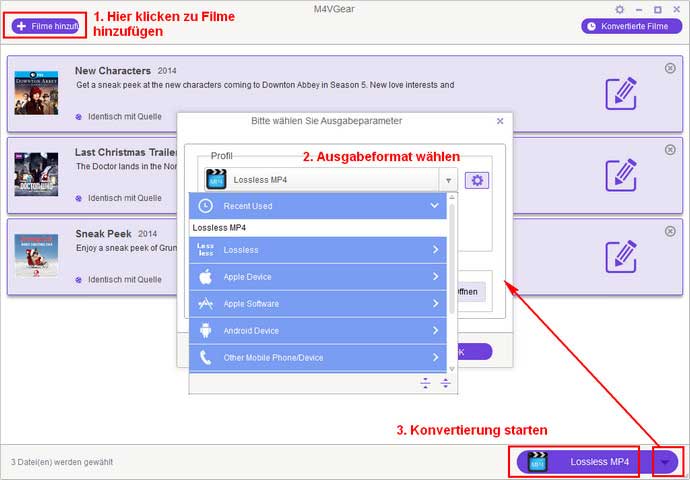Click the phone handset icon
Image resolution: width=690 pixels, height=480 pixels.
tap(206, 357)
